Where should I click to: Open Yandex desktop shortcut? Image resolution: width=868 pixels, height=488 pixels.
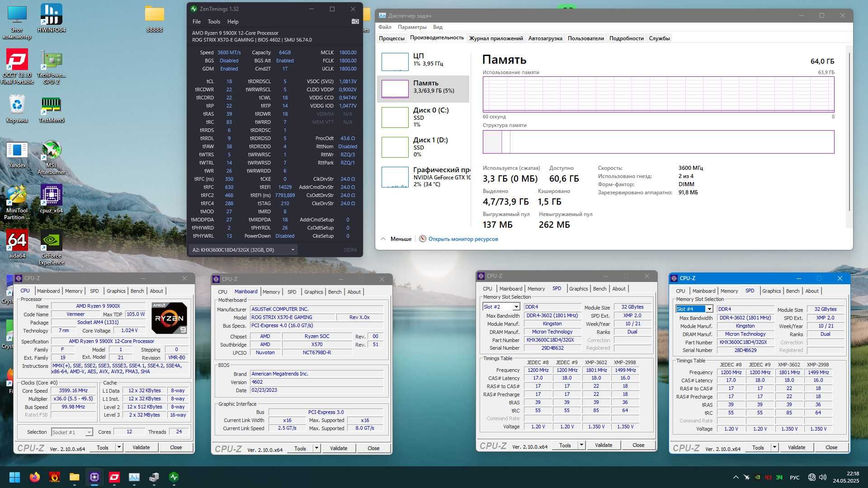(17, 154)
